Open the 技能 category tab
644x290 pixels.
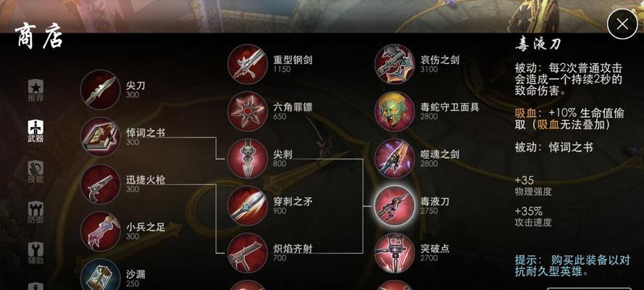pos(35,172)
